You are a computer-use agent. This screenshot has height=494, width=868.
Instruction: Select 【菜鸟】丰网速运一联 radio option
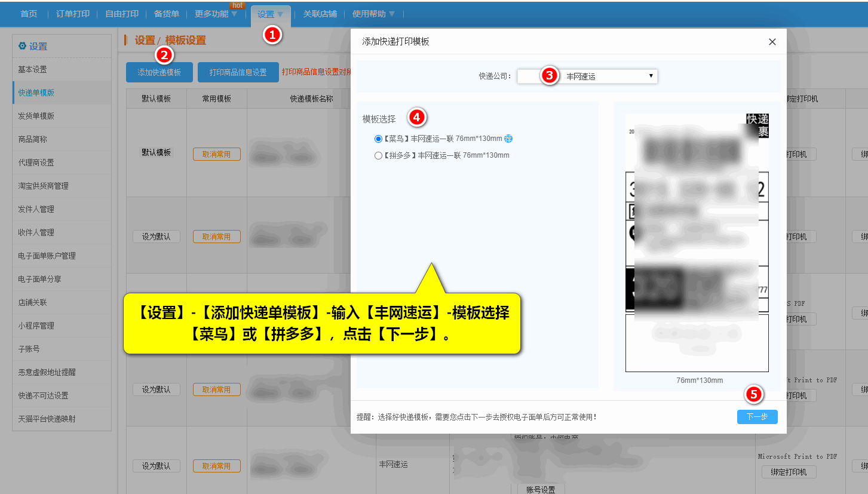378,139
